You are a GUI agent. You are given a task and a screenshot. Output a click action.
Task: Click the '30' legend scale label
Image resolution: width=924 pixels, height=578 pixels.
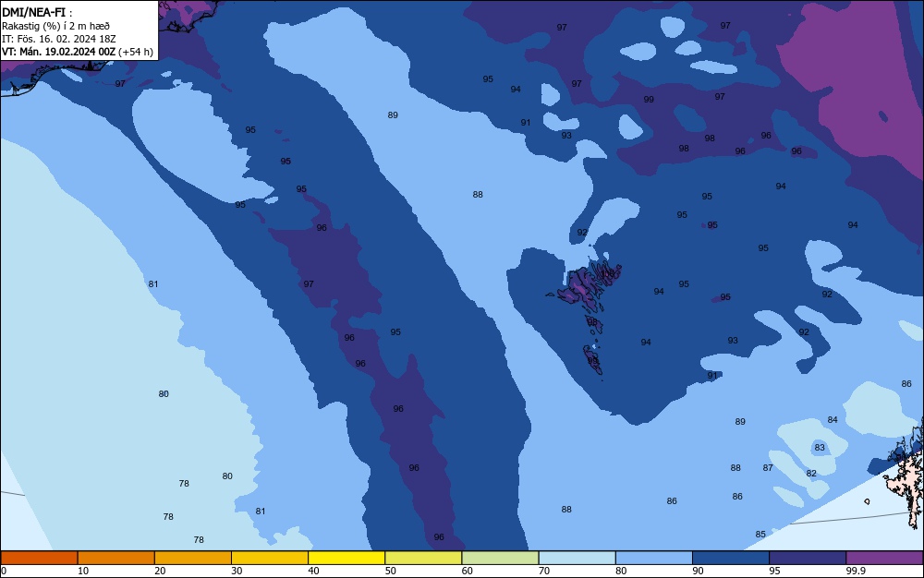[237, 571]
